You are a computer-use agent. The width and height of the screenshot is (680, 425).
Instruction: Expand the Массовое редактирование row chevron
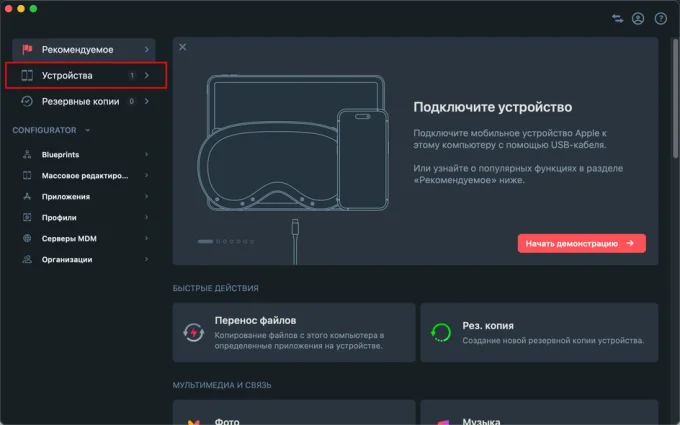[x=147, y=175]
